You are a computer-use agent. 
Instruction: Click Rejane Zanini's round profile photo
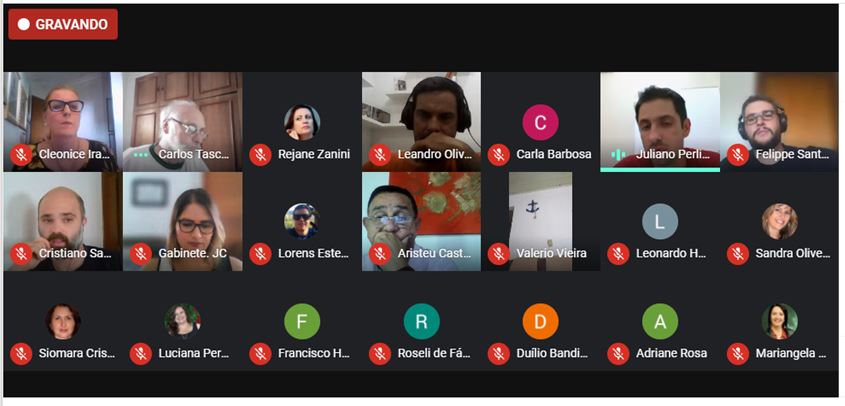click(302, 122)
